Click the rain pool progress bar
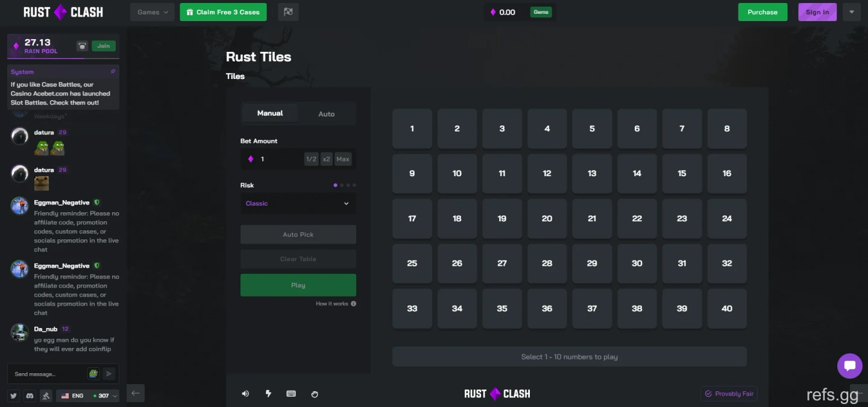The width and height of the screenshot is (868, 407). click(x=63, y=58)
